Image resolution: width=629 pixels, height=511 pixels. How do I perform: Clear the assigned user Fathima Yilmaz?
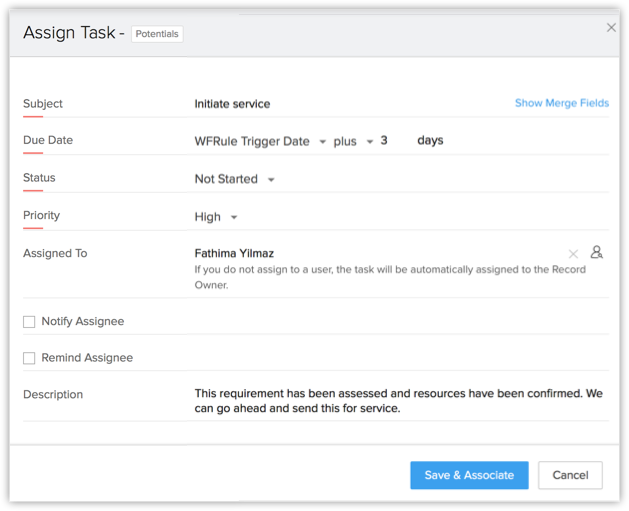pos(573,254)
